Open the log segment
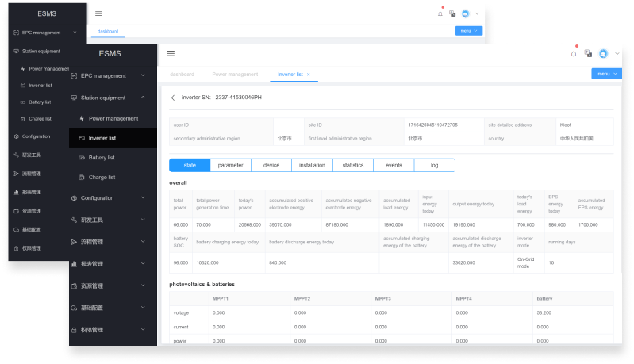 coord(435,165)
